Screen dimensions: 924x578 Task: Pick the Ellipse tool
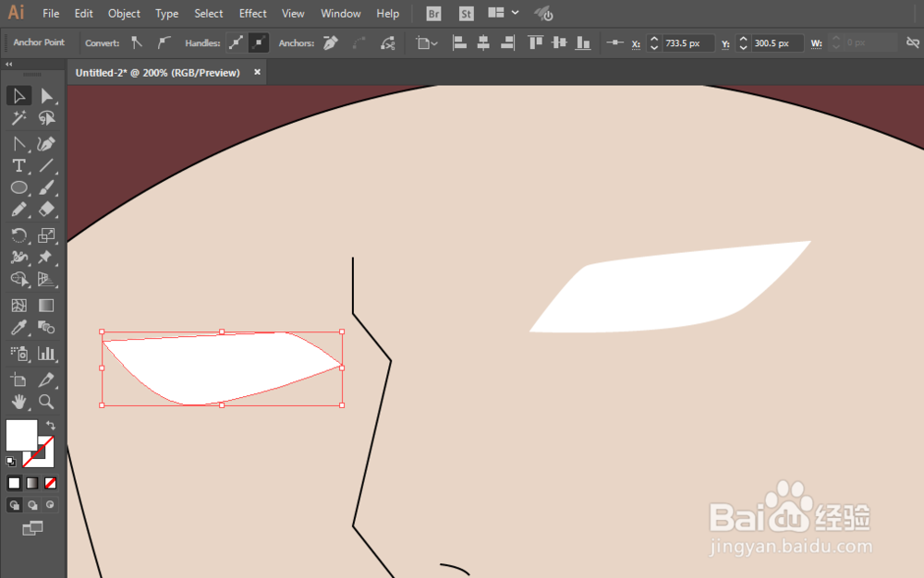tap(18, 187)
